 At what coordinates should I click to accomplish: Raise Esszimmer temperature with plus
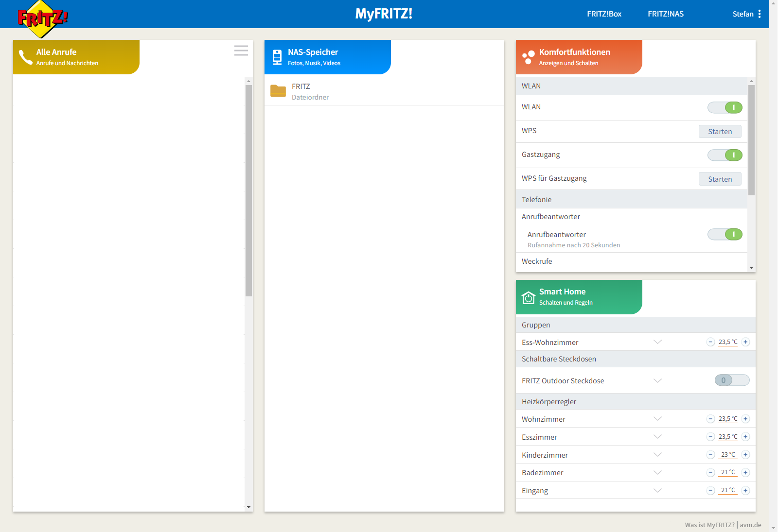pyautogui.click(x=746, y=437)
